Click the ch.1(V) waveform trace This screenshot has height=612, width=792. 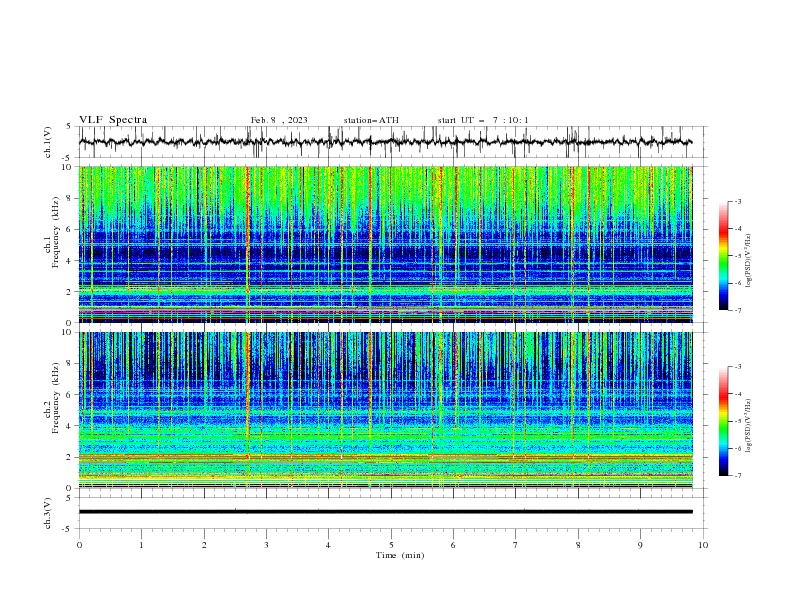(x=386, y=142)
